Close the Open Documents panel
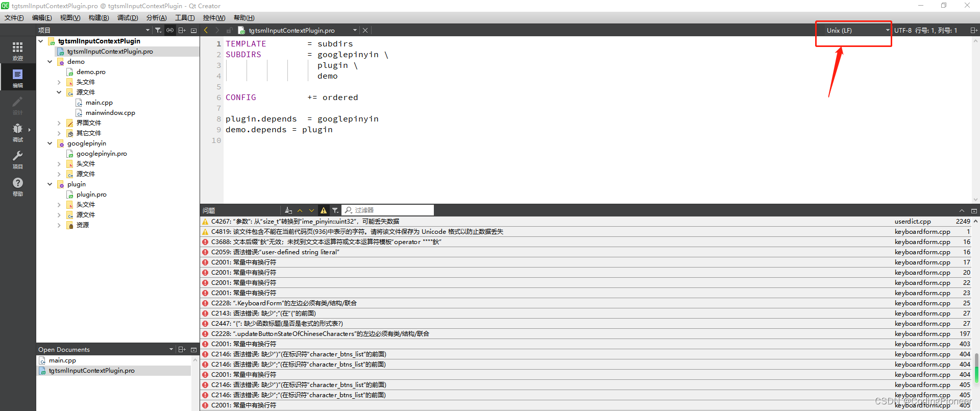This screenshot has width=980, height=411. pyautogui.click(x=194, y=350)
